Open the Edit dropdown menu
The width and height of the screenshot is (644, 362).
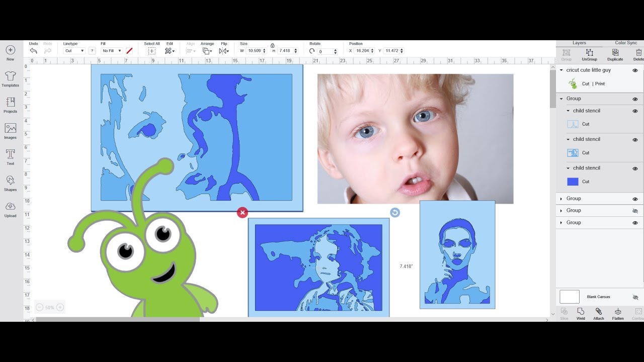(170, 51)
